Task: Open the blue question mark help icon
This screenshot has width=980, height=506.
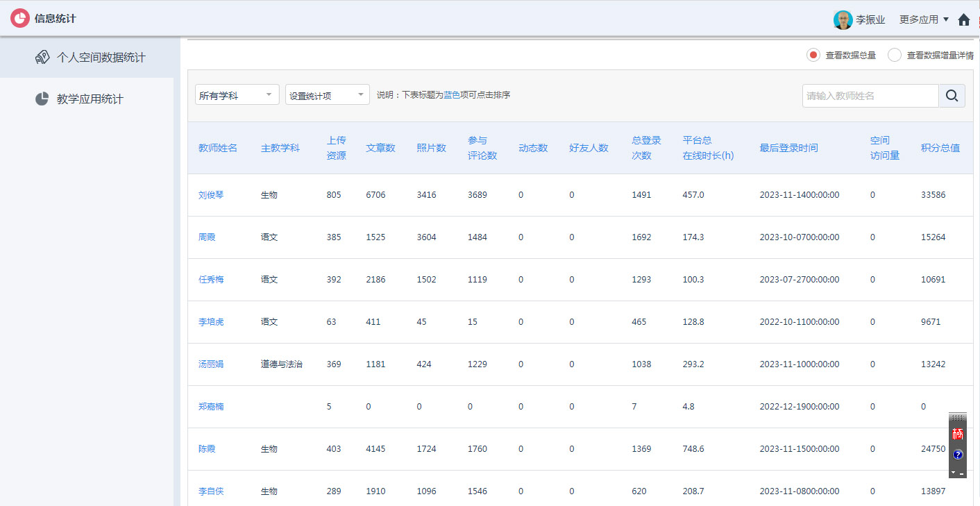Action: [x=958, y=455]
